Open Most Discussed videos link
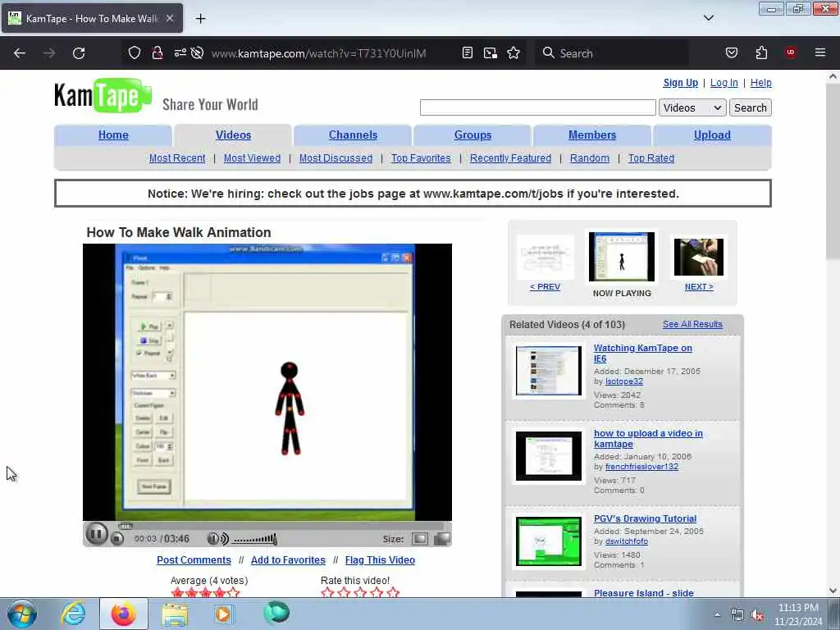The image size is (840, 630). 336,158
